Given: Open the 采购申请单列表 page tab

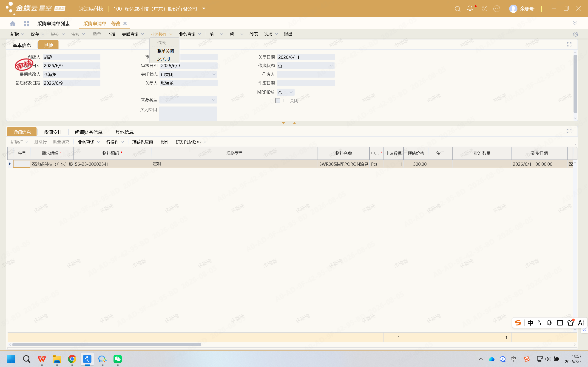Looking at the screenshot, I should click(x=54, y=24).
